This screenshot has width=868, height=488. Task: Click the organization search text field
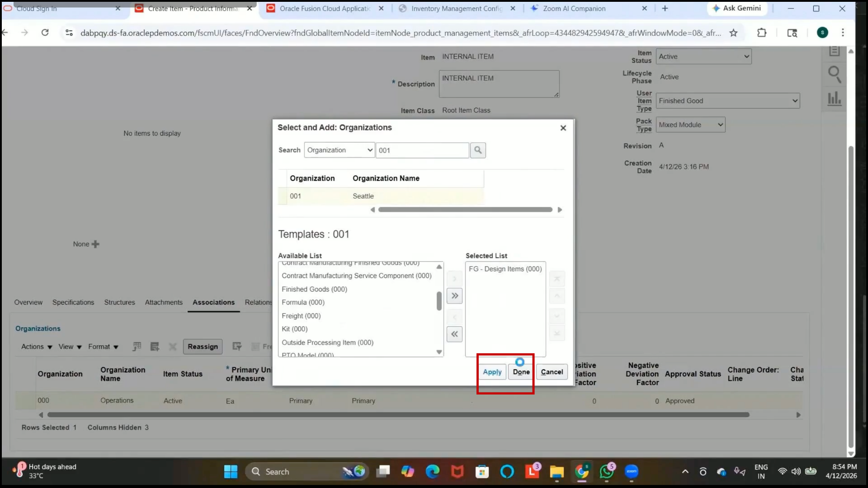click(422, 150)
